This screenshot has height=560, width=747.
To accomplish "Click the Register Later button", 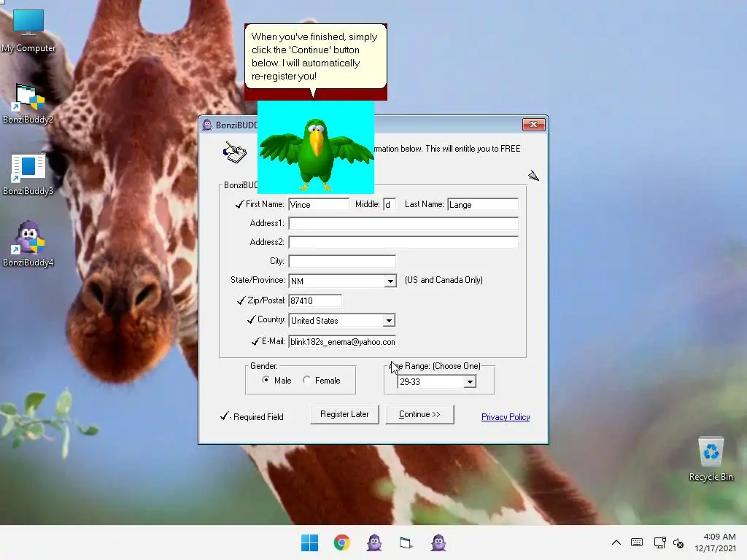I will 344,414.
